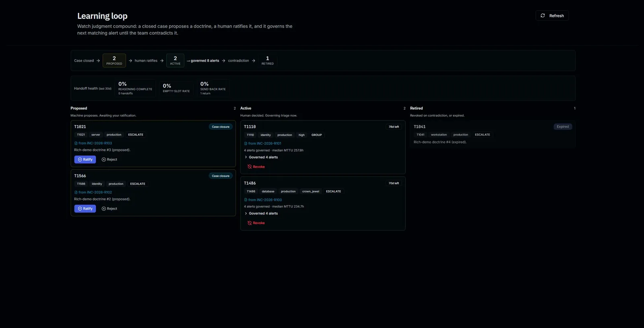Click 'Rich-demo doctrine #2 (proposed).' text
644x328 pixels.
pos(102,199)
